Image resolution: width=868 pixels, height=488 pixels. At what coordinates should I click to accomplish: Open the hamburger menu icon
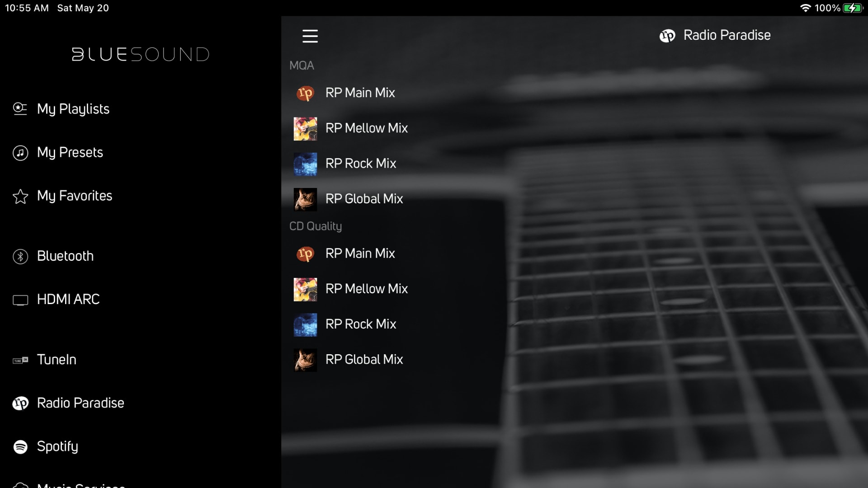(x=310, y=36)
